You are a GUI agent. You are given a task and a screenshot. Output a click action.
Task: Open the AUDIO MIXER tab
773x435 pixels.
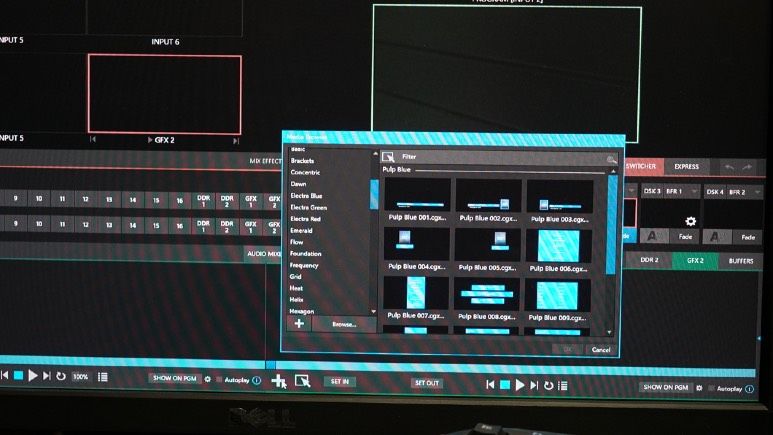264,254
